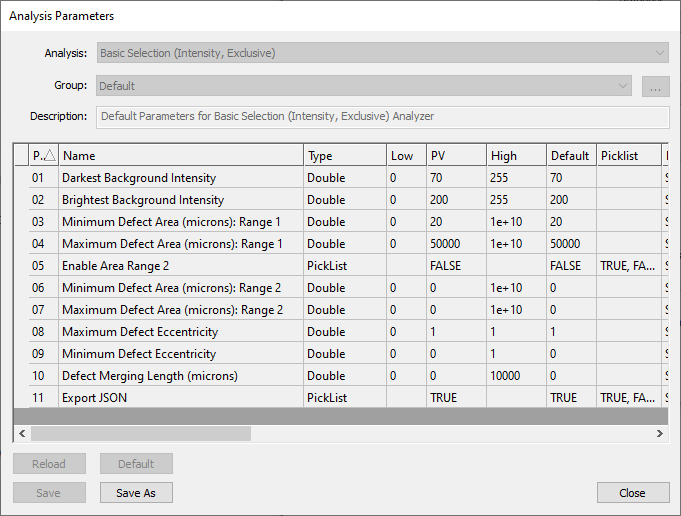Screen dimensions: 681x516
Task: Expand the Group dropdown
Action: [364, 86]
